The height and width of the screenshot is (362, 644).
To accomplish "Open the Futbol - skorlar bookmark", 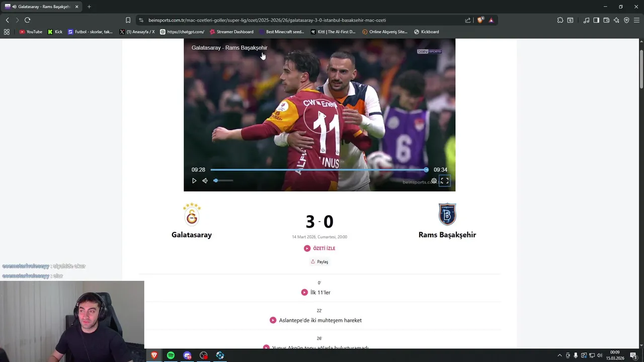I will (90, 32).
